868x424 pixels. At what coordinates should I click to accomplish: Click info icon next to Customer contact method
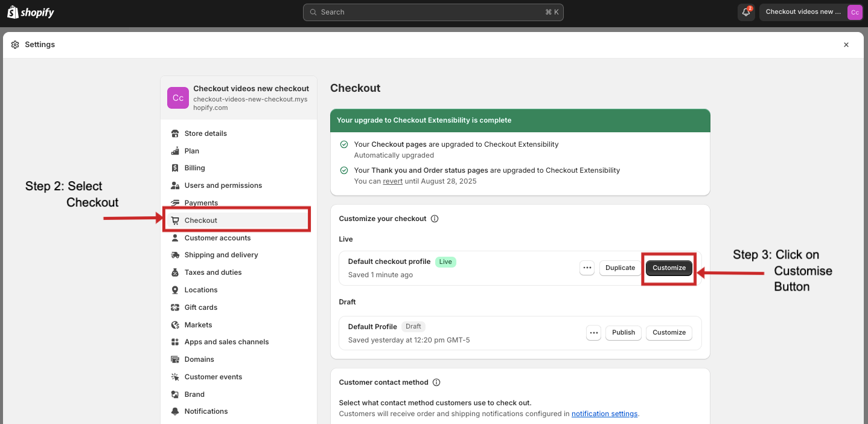coord(436,382)
